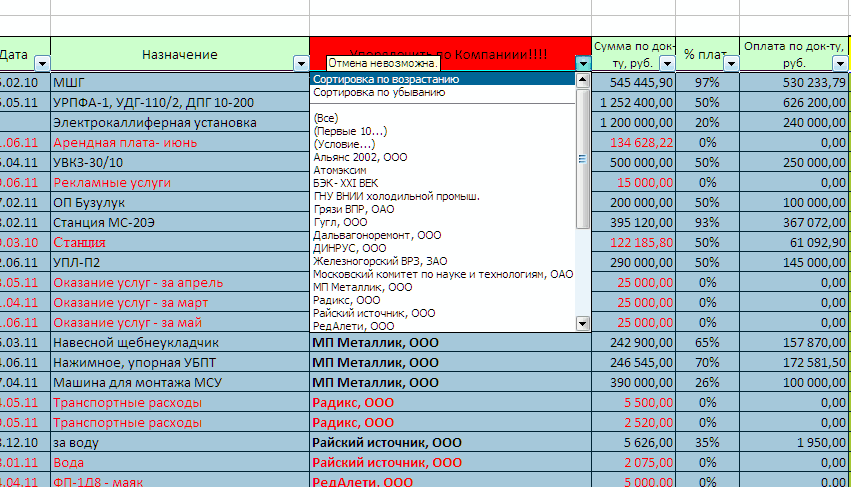
Task: Click the Назначение header cell
Action: pos(180,54)
